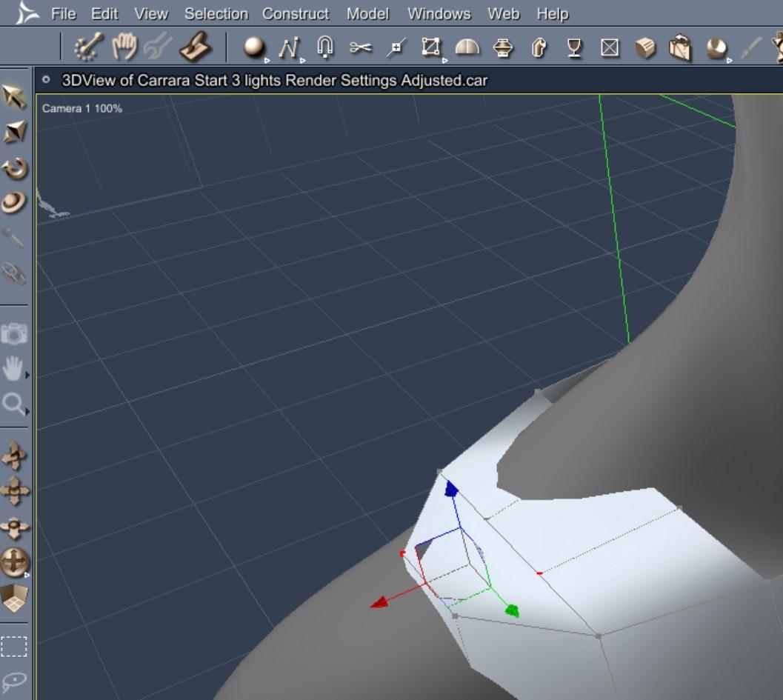Select the add point tool
783x700 pixels.
point(396,48)
